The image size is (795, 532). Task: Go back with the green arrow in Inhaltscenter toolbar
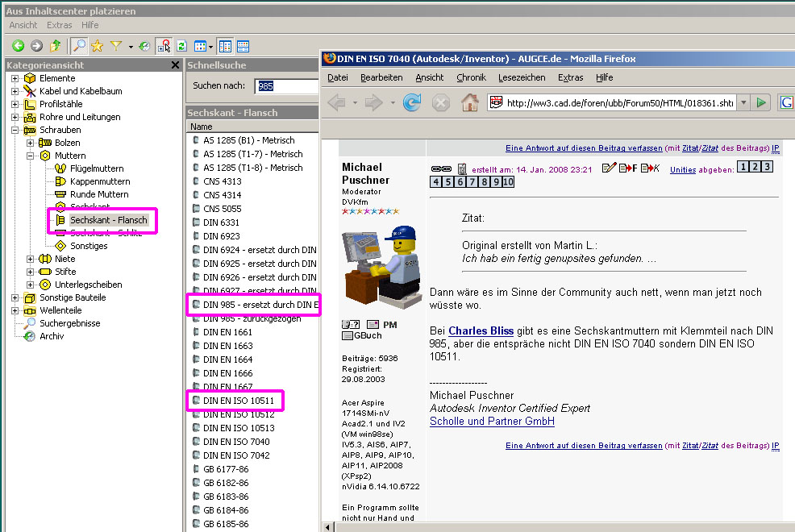[x=19, y=46]
